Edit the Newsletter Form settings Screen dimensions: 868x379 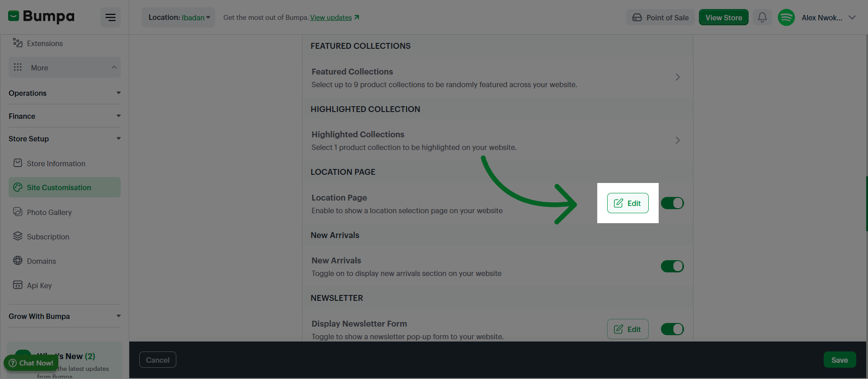(627, 329)
